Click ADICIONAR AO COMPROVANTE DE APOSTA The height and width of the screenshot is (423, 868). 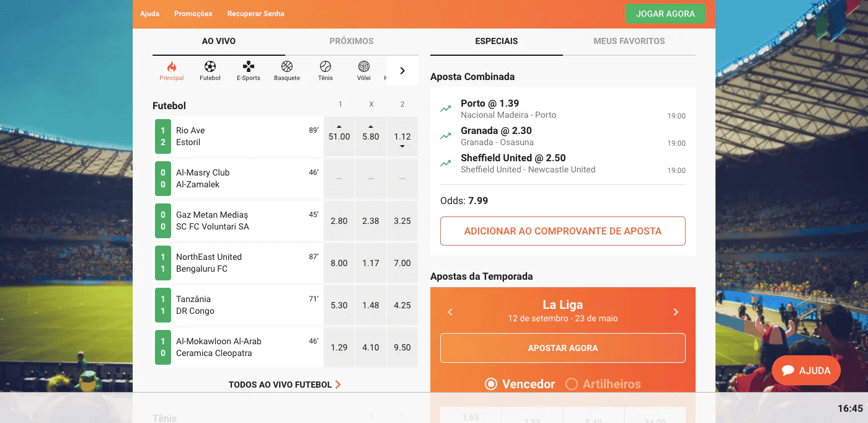pos(563,231)
